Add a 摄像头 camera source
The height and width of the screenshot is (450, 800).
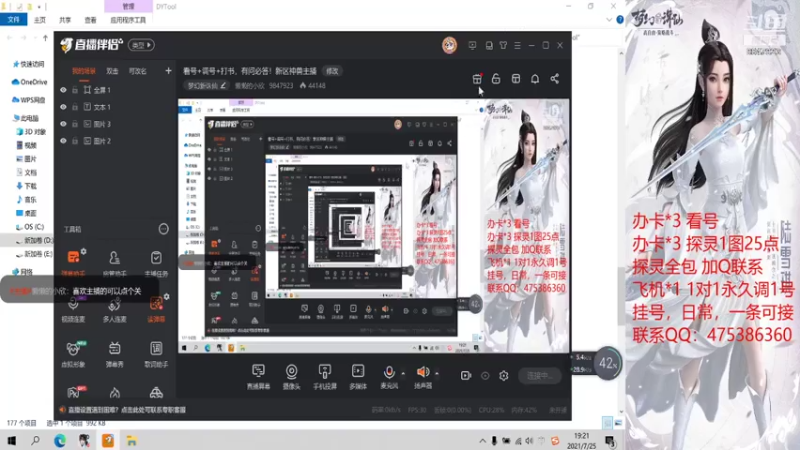(x=291, y=377)
